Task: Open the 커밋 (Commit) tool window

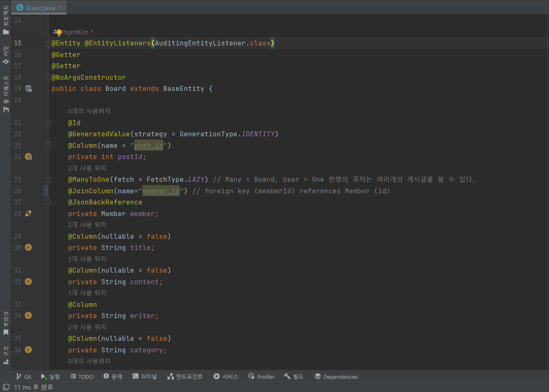Action: [x=6, y=55]
